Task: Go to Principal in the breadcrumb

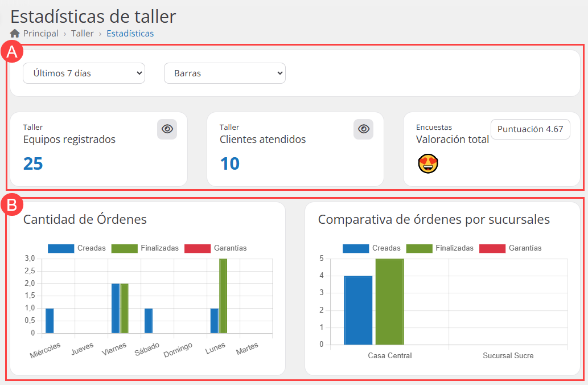Action: click(x=40, y=34)
